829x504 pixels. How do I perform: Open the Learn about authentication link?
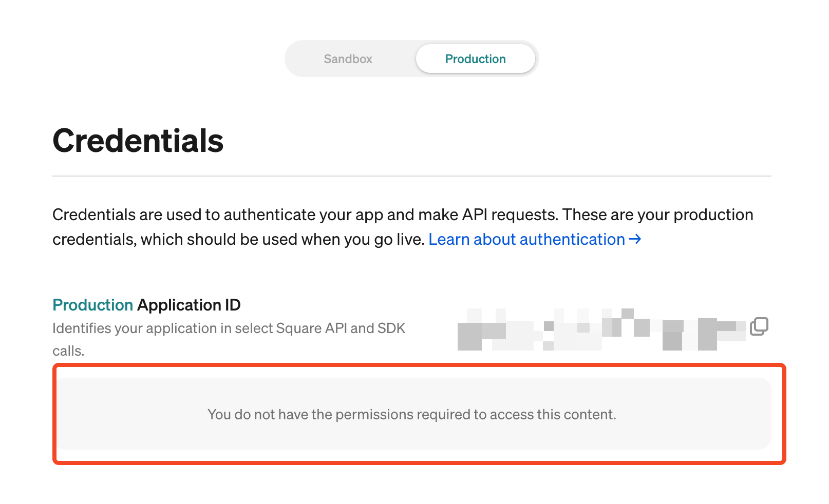535,239
